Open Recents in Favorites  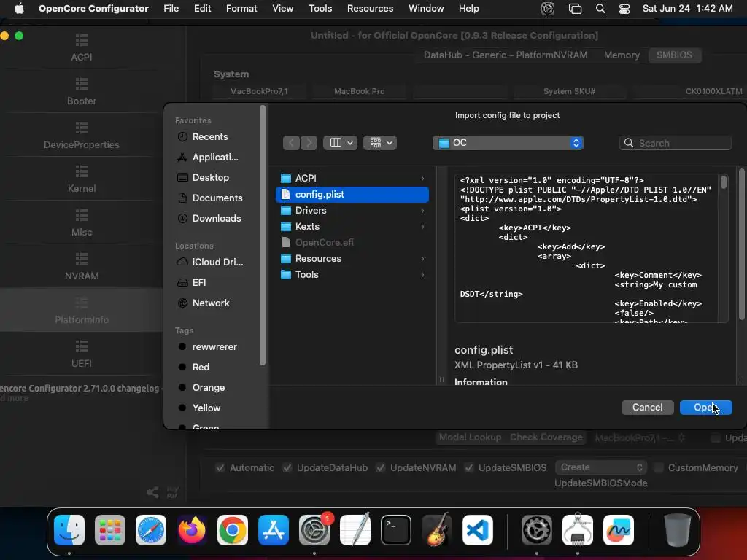(x=209, y=136)
